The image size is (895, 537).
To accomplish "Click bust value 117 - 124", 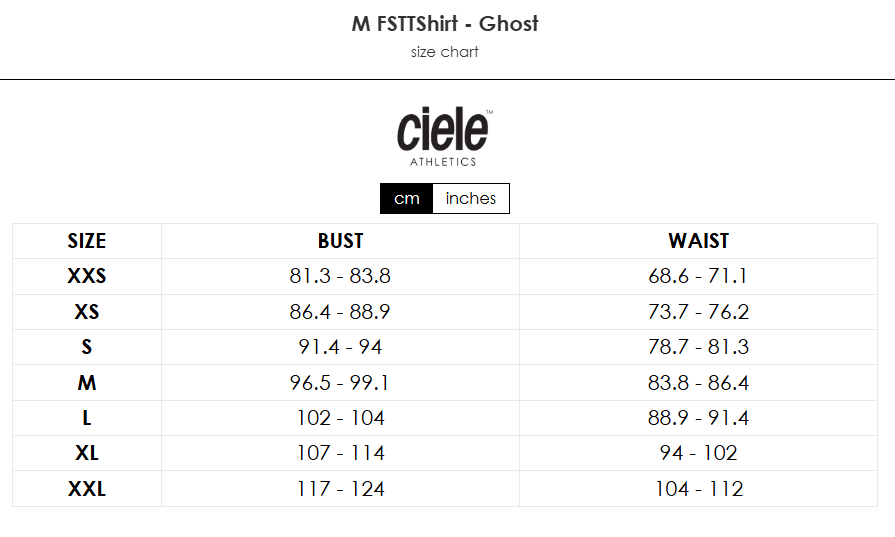I will (340, 489).
